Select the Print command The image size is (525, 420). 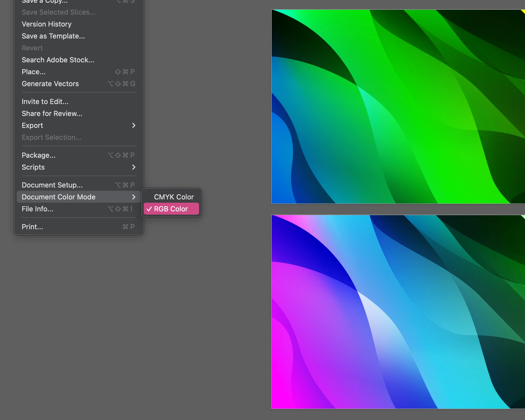[x=32, y=227]
